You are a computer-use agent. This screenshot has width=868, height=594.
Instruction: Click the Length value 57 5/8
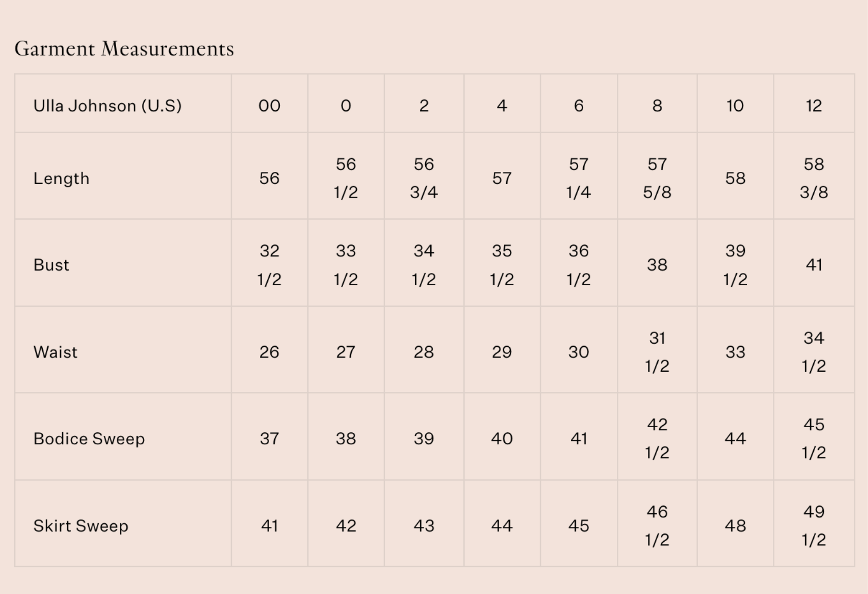657,178
